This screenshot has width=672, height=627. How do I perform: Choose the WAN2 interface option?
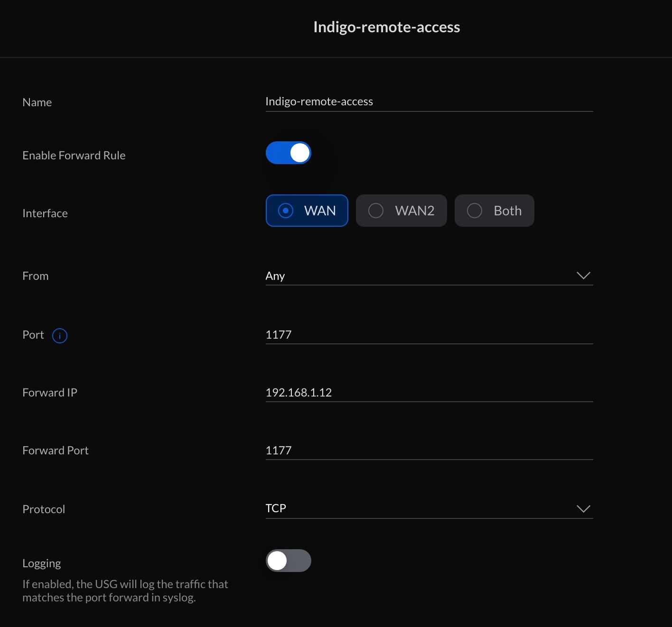401,211
